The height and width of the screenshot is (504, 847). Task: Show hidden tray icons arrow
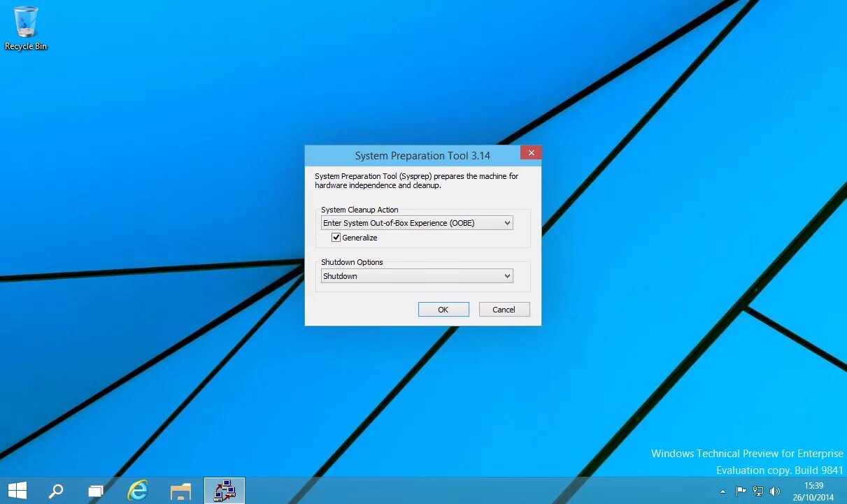(723, 491)
